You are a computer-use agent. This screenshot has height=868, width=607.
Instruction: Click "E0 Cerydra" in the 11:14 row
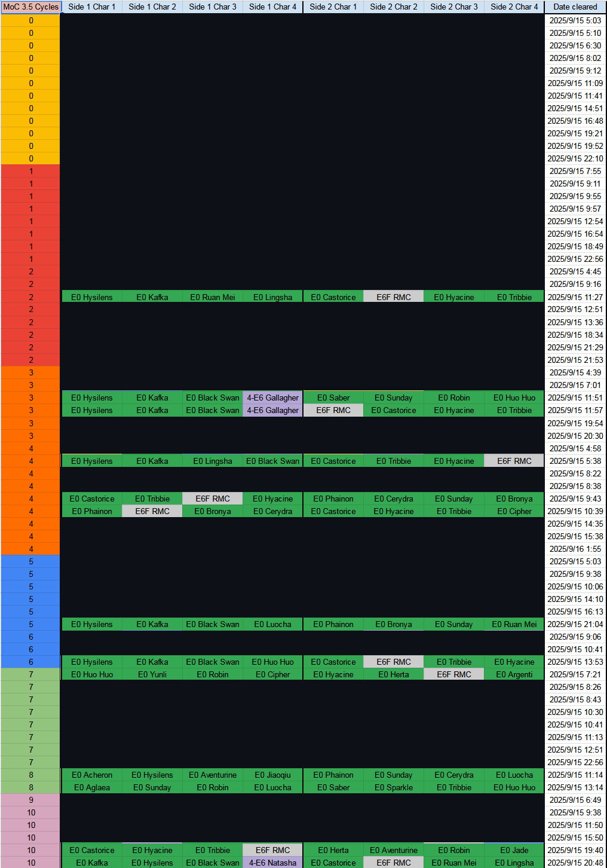tap(454, 775)
